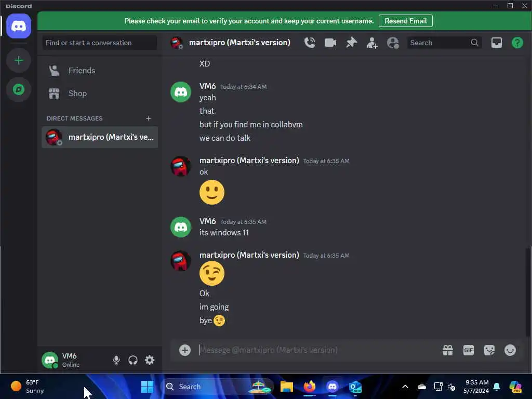Click the large winking emoji message
Viewport: 532px width, 399px height.
click(x=212, y=273)
